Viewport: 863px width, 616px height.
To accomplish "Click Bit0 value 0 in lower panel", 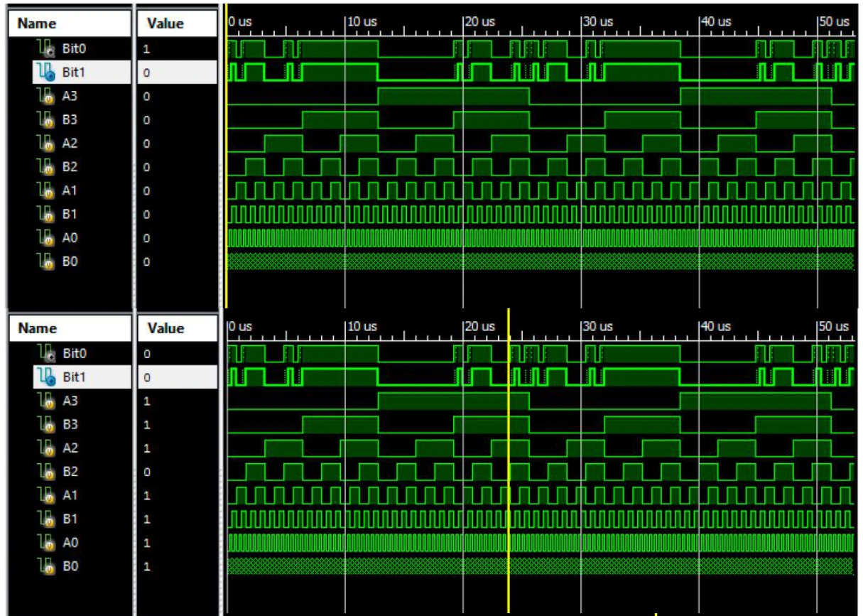I will point(147,354).
